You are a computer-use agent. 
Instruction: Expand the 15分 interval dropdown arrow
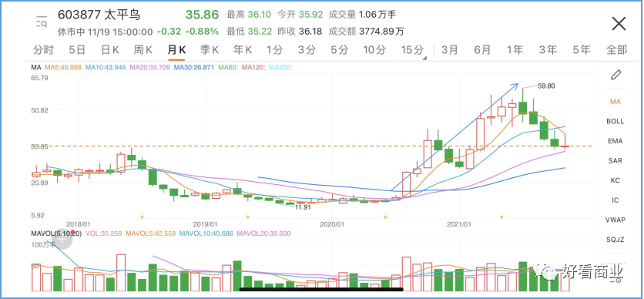pos(424,58)
